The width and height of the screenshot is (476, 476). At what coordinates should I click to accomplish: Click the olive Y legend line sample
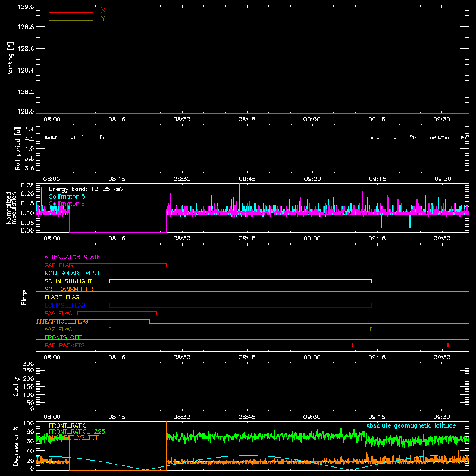[x=71, y=21]
